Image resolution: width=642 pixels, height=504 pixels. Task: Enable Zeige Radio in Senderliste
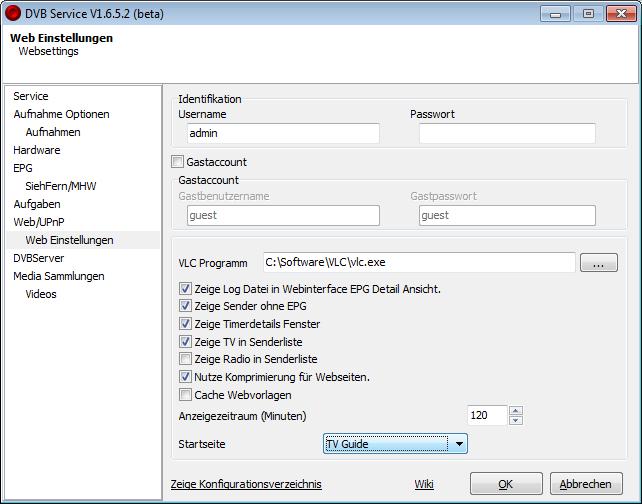185,359
